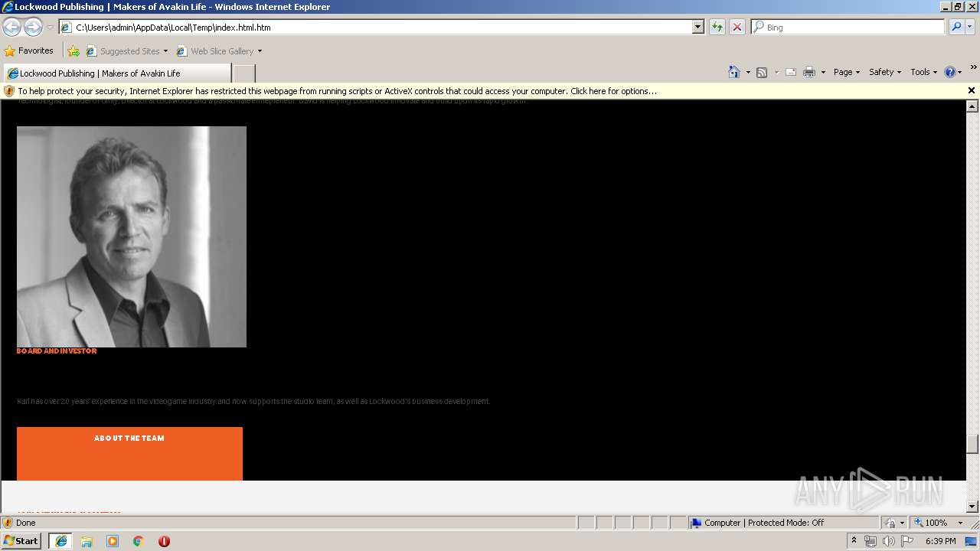This screenshot has height=551, width=980.
Task: Open the Safety menu
Action: pyautogui.click(x=885, y=72)
